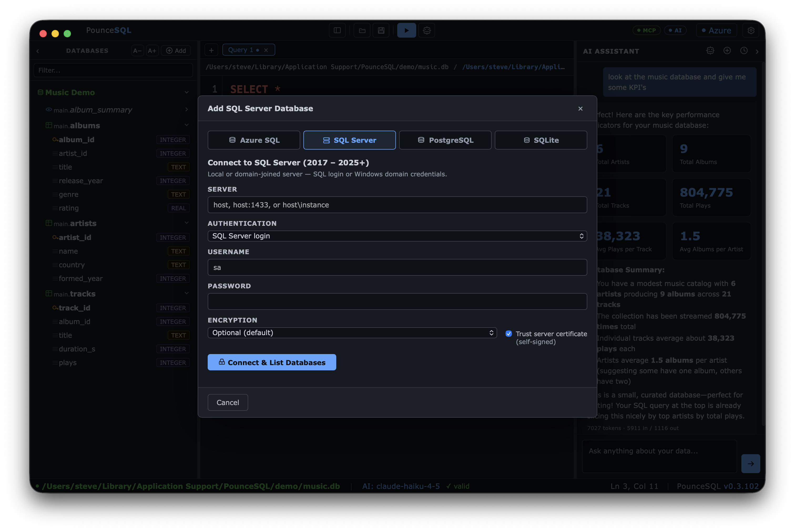The height and width of the screenshot is (532, 795).
Task: Close the Add SQL Server Database dialog
Action: (580, 109)
